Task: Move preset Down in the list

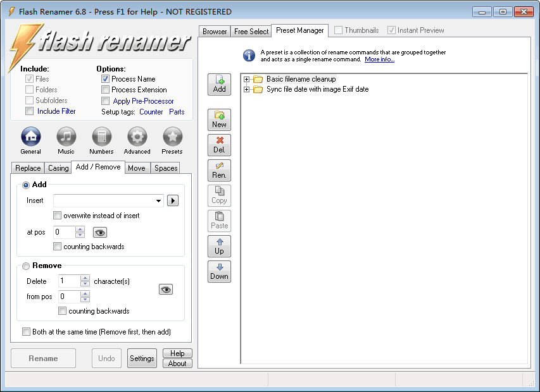Action: (x=219, y=271)
